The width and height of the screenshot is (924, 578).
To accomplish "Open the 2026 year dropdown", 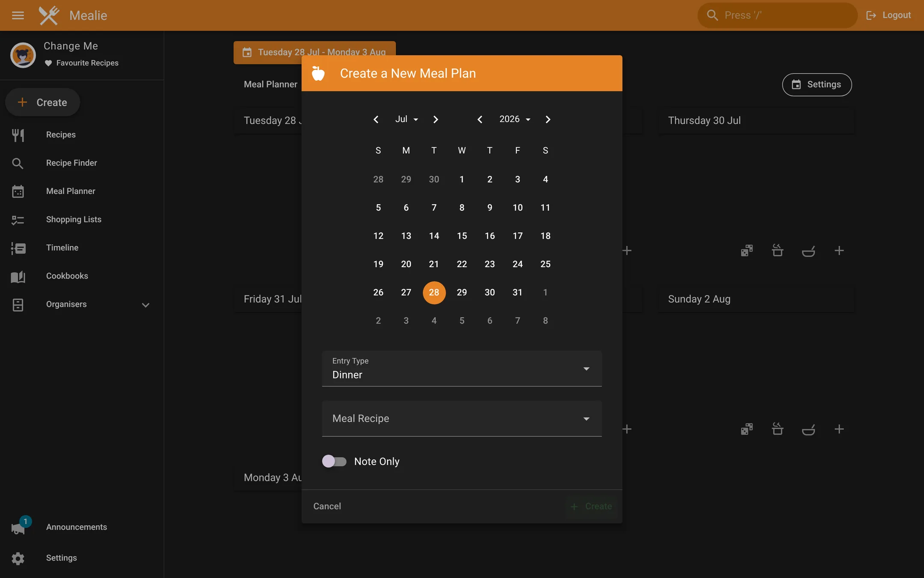I will [515, 119].
